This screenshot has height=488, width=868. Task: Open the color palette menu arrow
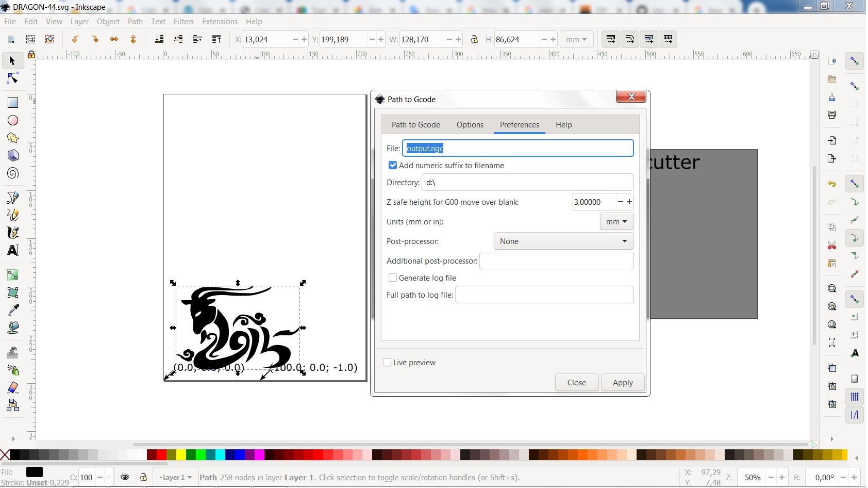tap(856, 458)
